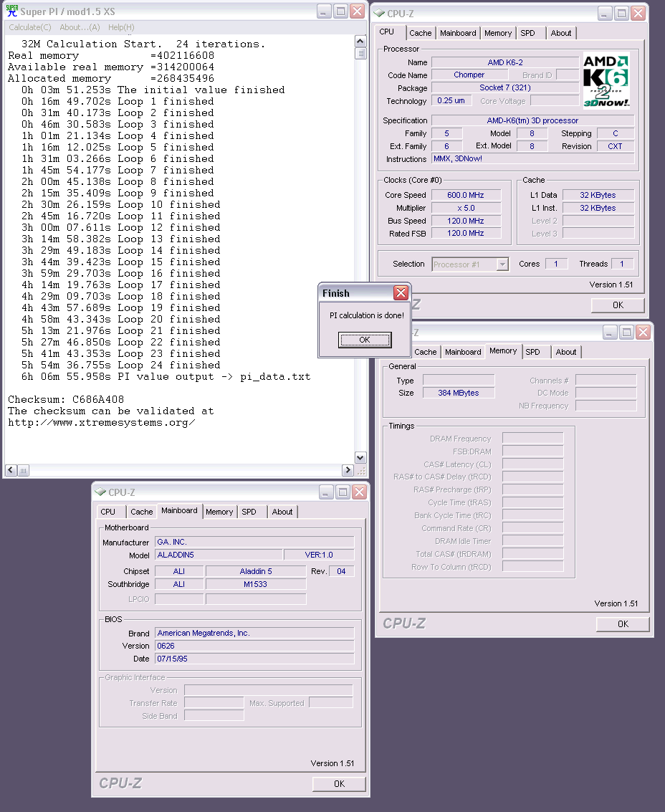This screenshot has width=665, height=812.
Task: Click OK in the CPU-Z CPU window
Action: tap(618, 305)
